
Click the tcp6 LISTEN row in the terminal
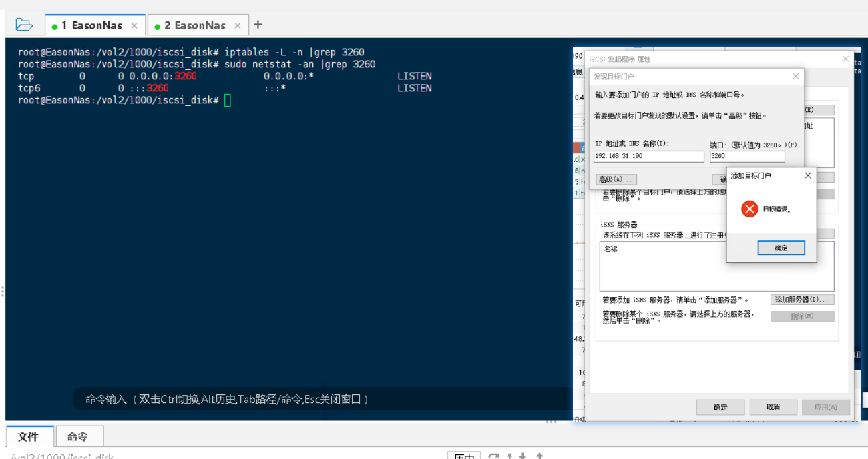225,88
